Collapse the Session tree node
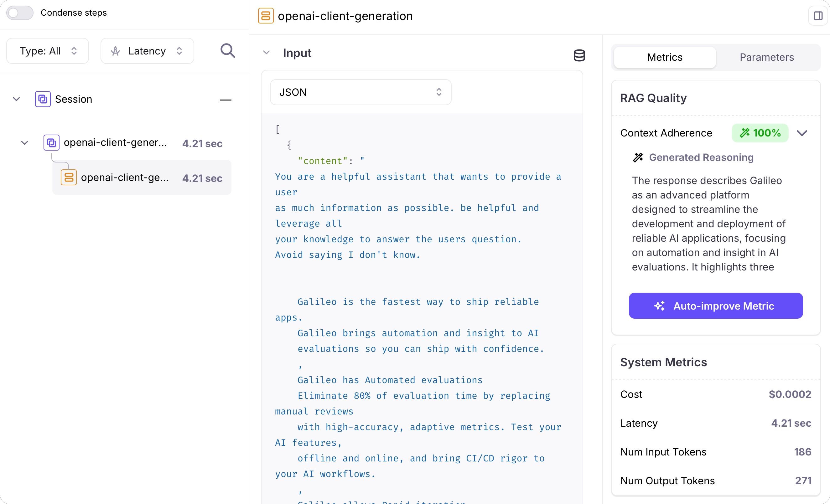Screen dimensions: 830x504 (x=17, y=99)
